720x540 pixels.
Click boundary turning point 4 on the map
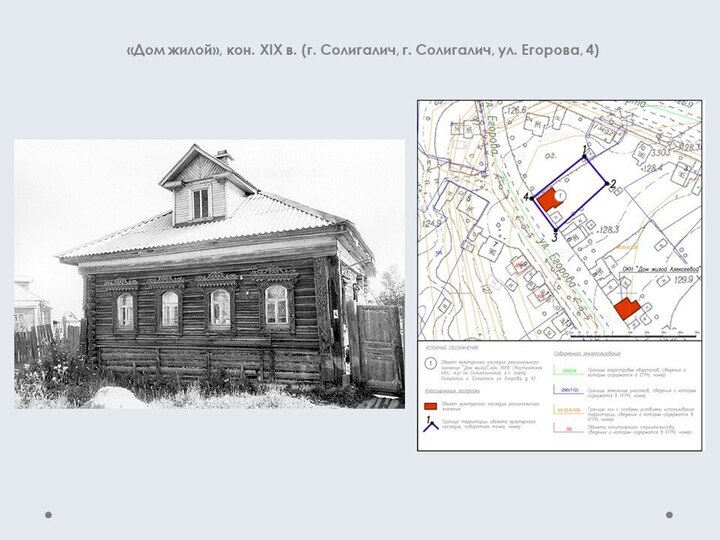(532, 198)
